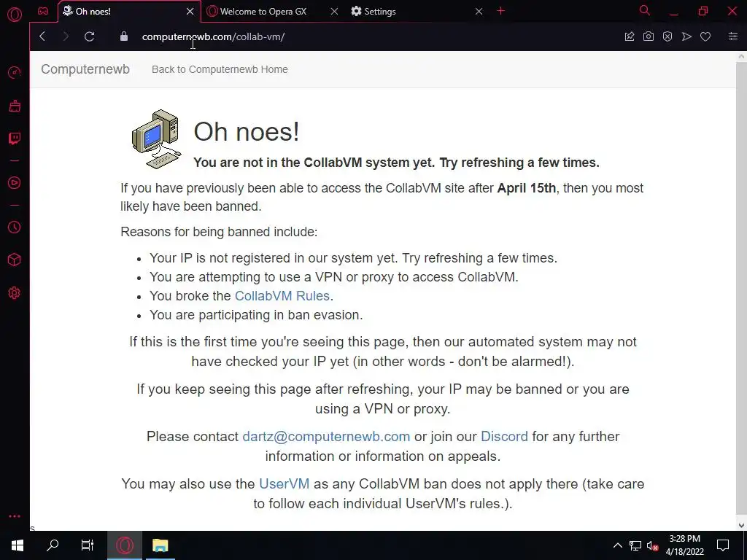
Task: Click Opera GX taskbar icon
Action: coord(124,545)
